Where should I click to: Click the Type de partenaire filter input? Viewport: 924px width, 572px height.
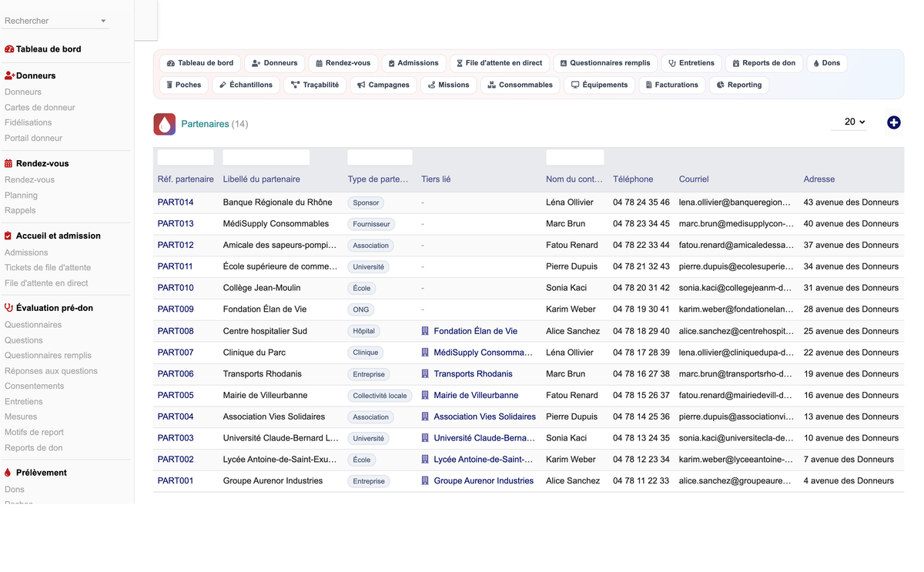[x=380, y=158]
